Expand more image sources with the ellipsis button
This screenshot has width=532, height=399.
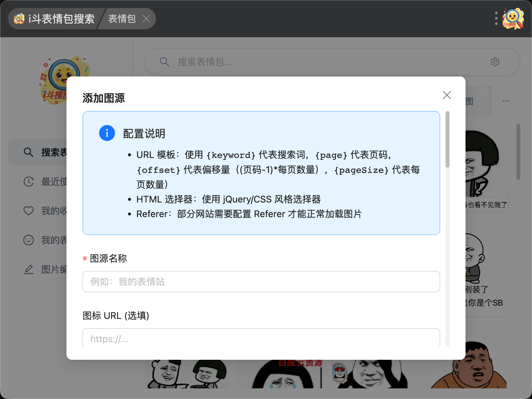coord(506,101)
